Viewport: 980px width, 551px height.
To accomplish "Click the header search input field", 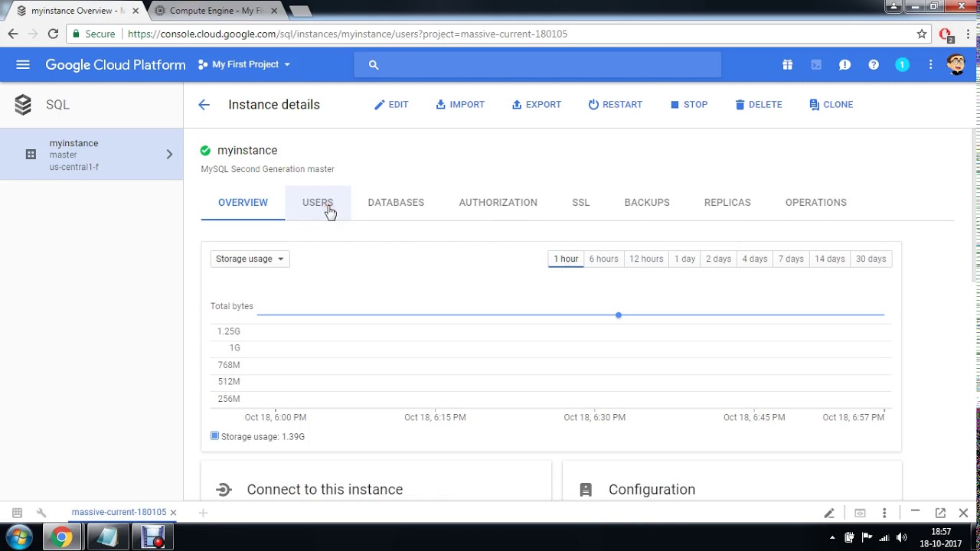I will pyautogui.click(x=537, y=65).
